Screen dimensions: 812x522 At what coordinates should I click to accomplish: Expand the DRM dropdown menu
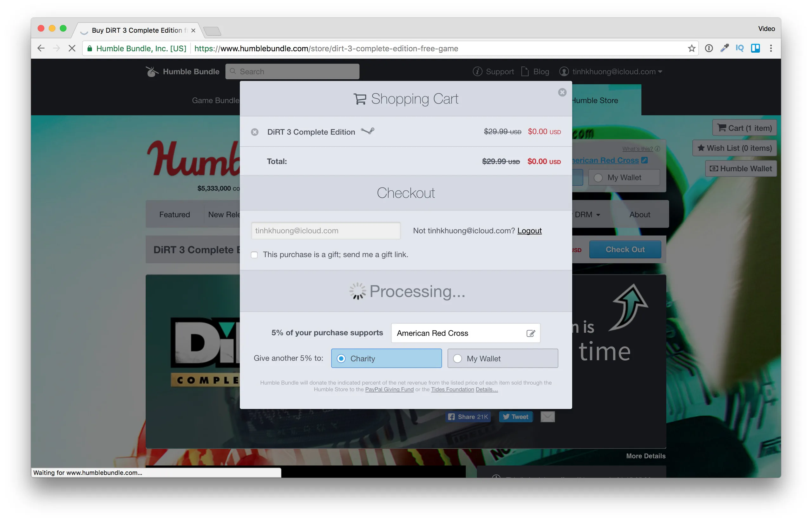coord(587,215)
